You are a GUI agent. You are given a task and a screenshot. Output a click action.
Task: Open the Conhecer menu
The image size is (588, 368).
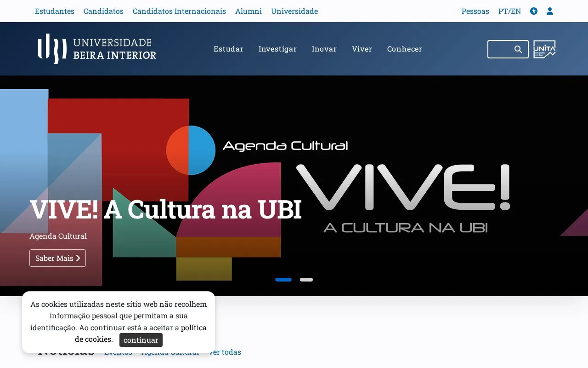click(x=405, y=49)
